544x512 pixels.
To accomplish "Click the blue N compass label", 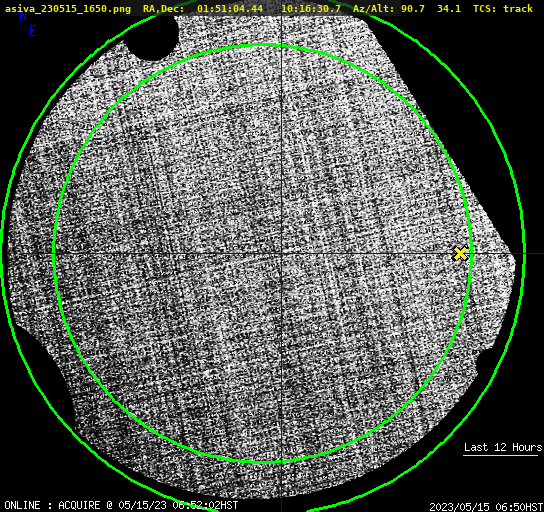I will coord(23,16).
